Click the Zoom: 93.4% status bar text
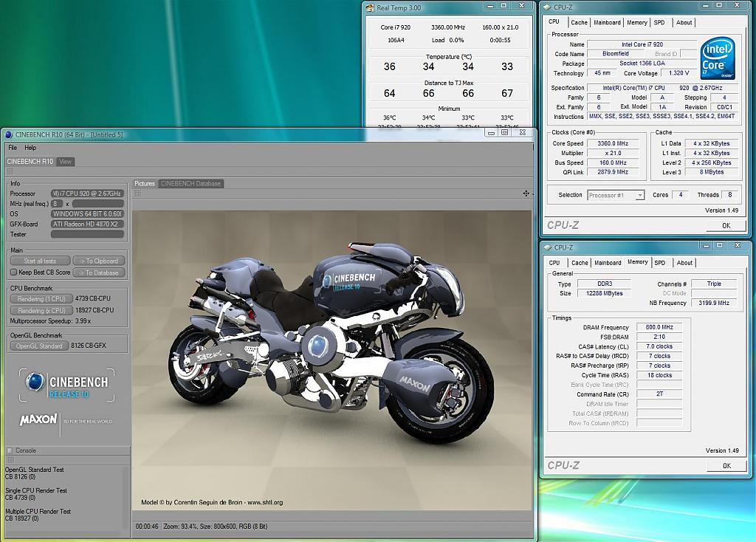 pyautogui.click(x=179, y=526)
